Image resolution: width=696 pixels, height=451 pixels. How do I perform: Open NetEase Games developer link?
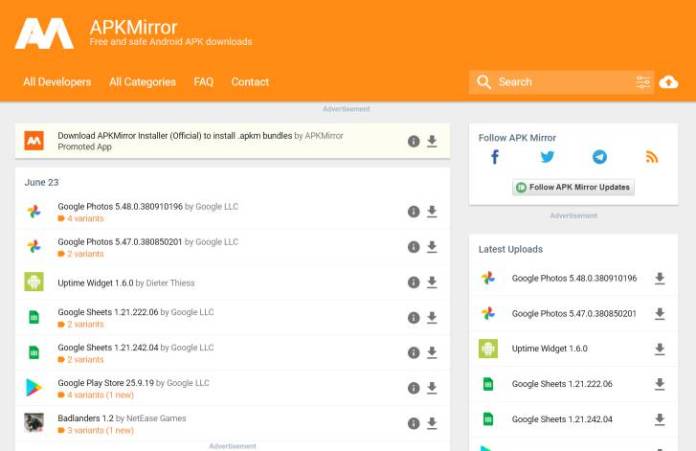[x=156, y=418]
